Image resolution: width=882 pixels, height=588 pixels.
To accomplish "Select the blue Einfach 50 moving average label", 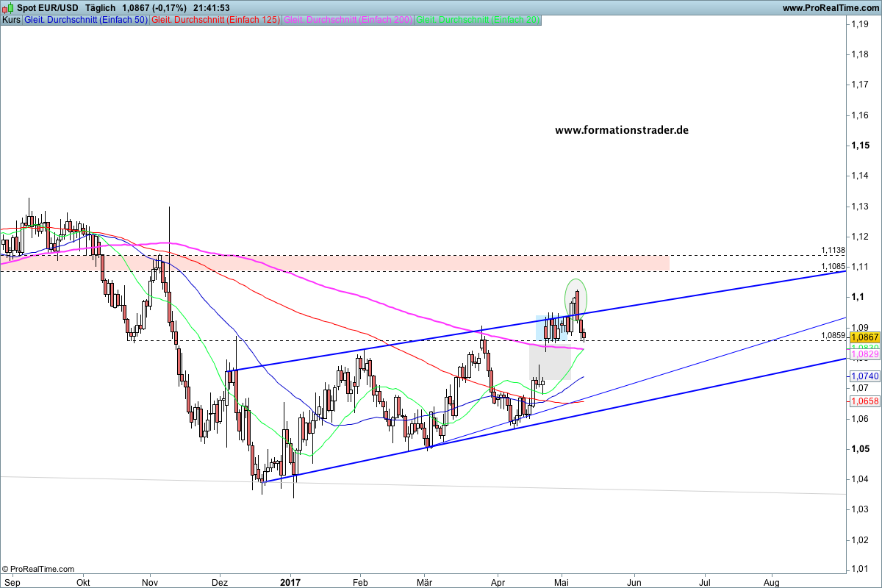I will 85,20.
